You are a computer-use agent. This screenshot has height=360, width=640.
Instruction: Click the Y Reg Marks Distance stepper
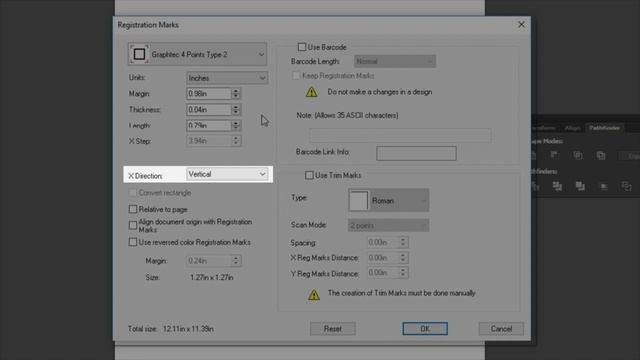[x=403, y=273]
